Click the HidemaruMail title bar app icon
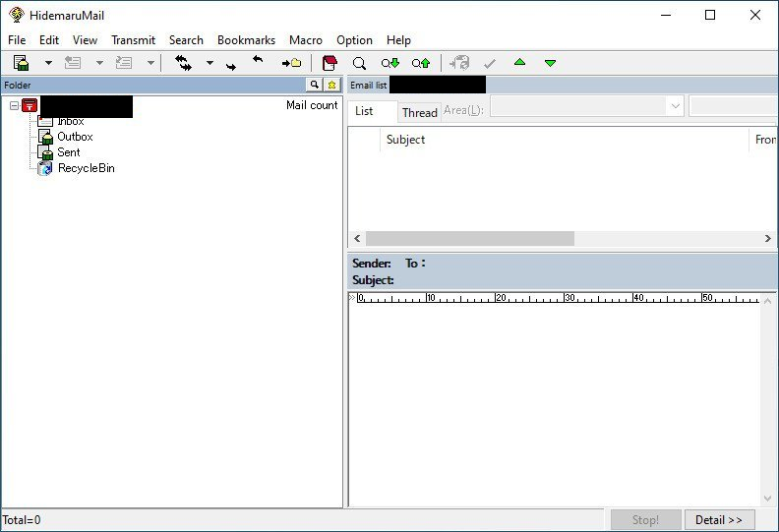This screenshot has height=532, width=779. click(17, 15)
